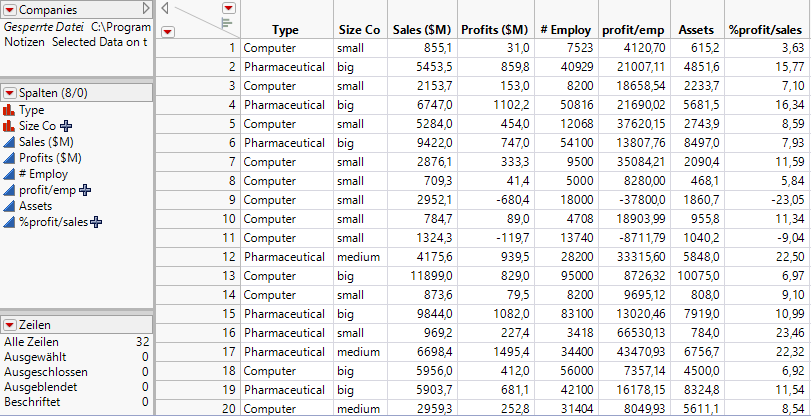Open the Spalten red triangle menu
This screenshot has width=811, height=416.
pos(10,93)
